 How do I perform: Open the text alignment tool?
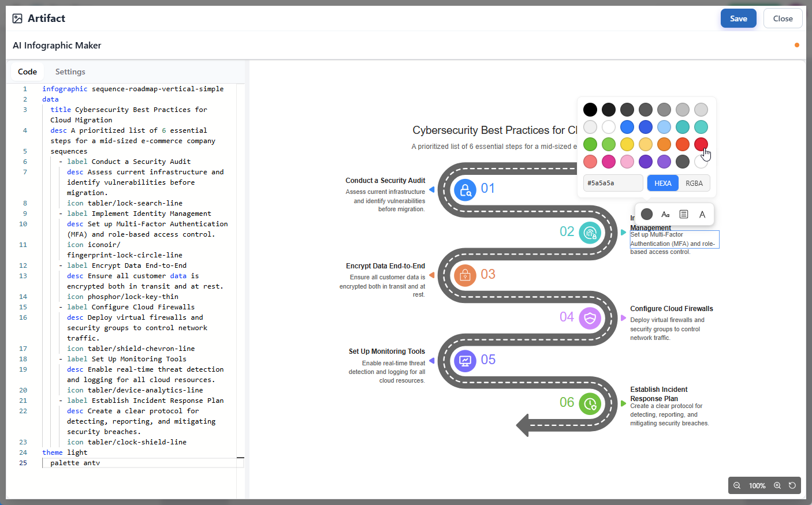tap(684, 214)
